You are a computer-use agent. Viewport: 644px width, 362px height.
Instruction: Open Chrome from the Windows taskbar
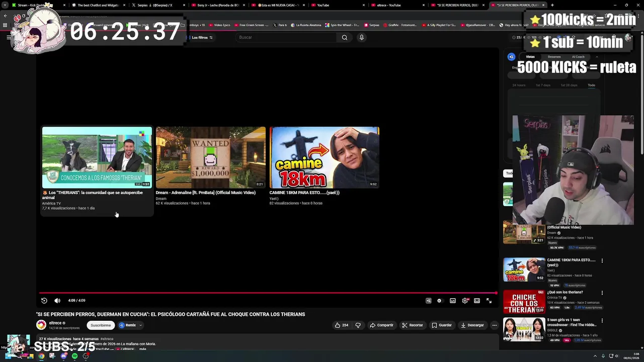[41, 356]
